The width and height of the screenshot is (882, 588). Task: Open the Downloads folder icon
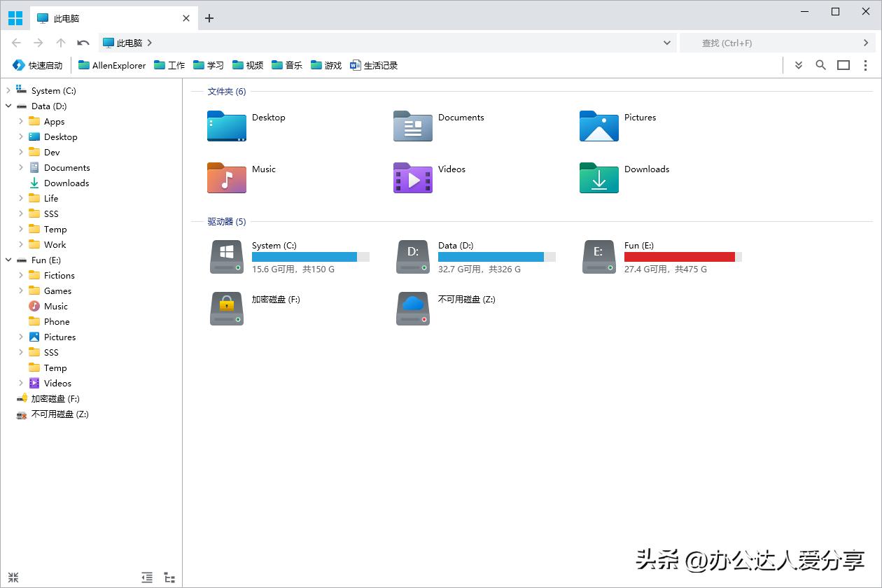pos(598,178)
